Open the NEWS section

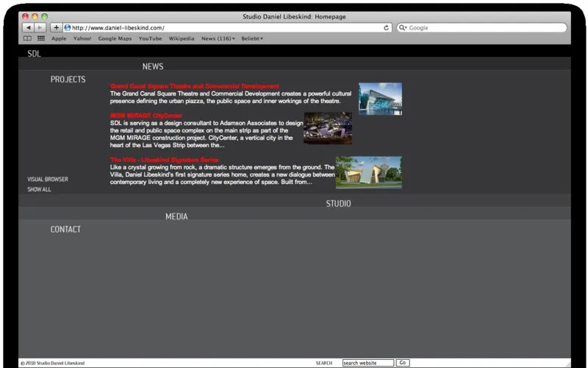pyautogui.click(x=153, y=66)
